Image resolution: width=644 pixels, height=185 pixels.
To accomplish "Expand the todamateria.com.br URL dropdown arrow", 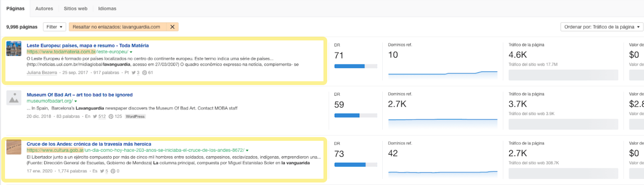I will point(131,52).
